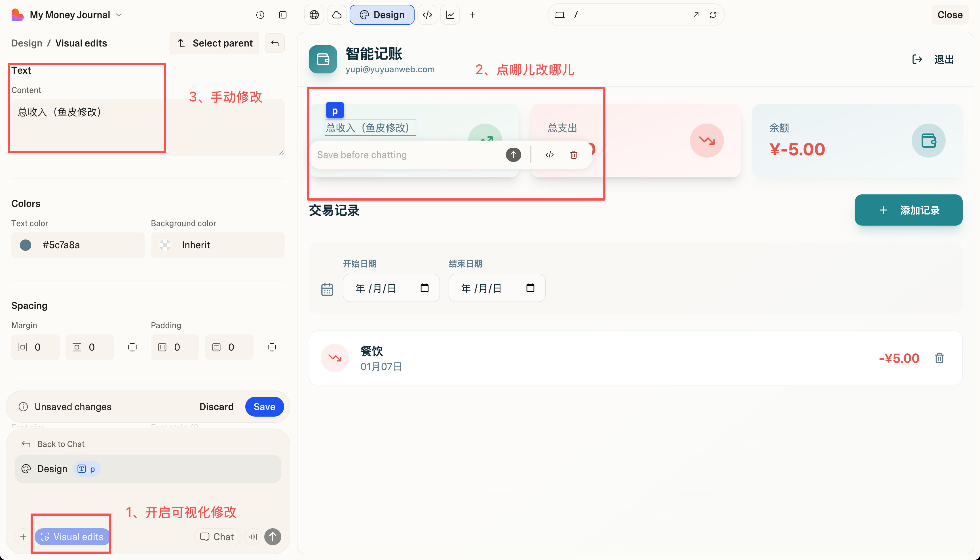The height and width of the screenshot is (560, 980).
Task: Open the text color swatch #5c7a8a
Action: pos(26,245)
